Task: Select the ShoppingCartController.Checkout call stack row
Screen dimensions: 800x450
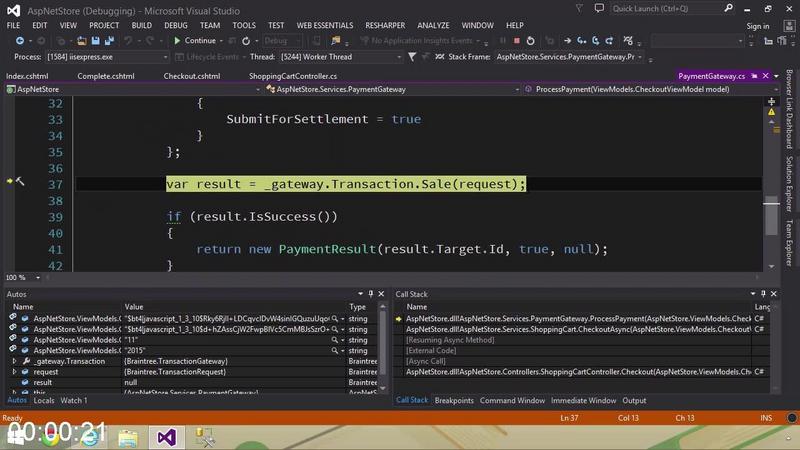Action: coord(579,372)
